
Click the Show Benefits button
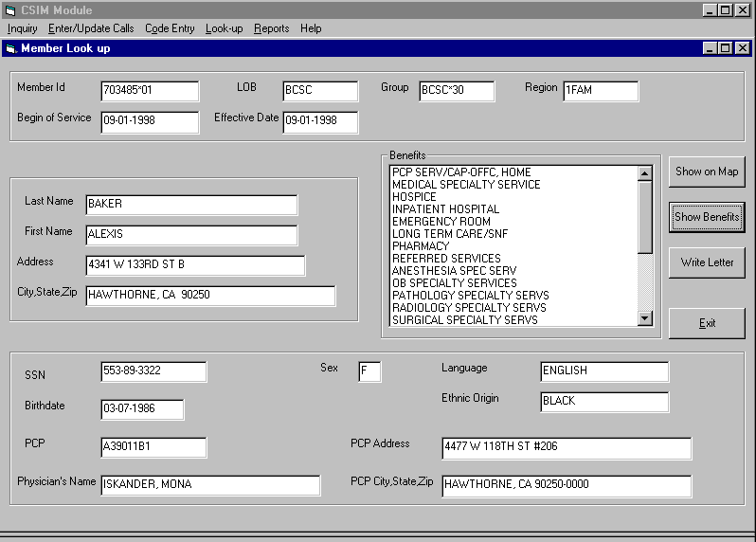point(707,217)
